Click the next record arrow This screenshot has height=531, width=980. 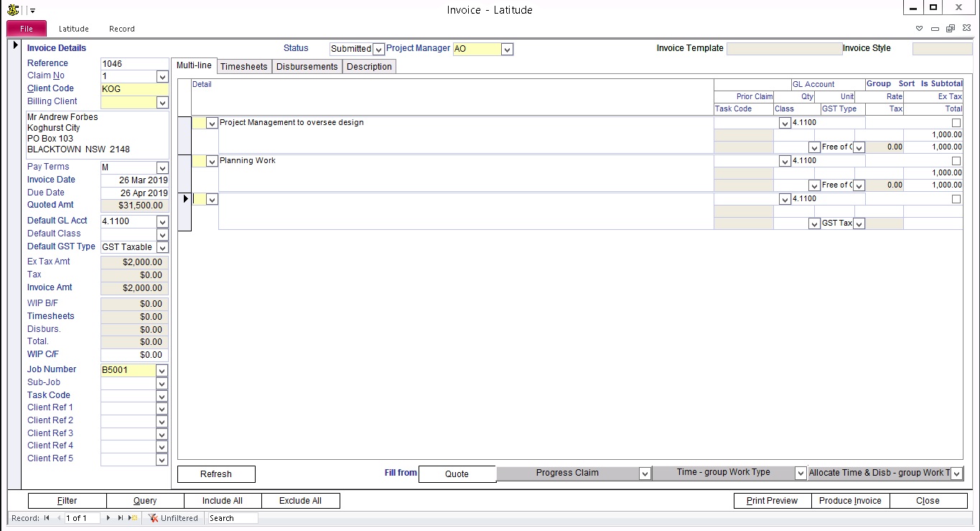click(x=108, y=518)
